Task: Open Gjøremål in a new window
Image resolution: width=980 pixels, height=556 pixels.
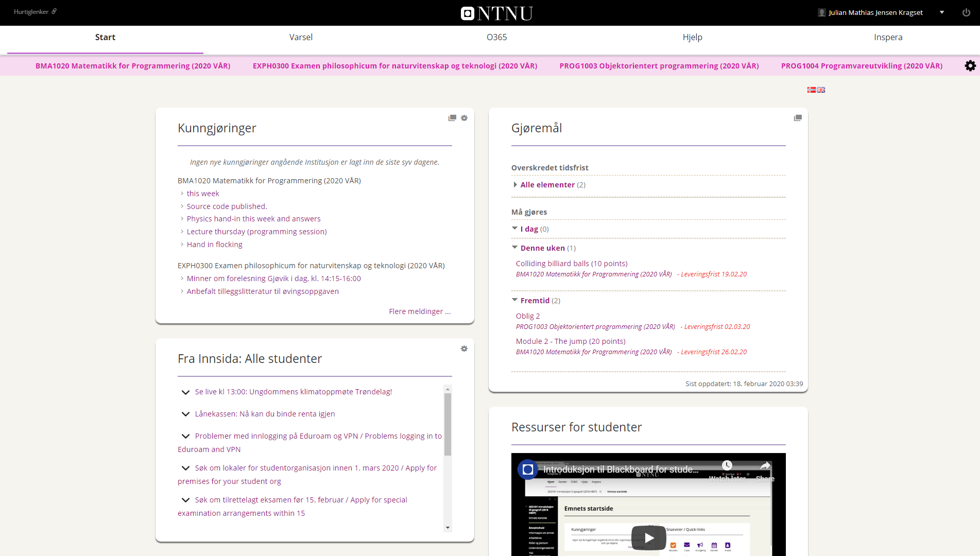Action: [x=798, y=117]
